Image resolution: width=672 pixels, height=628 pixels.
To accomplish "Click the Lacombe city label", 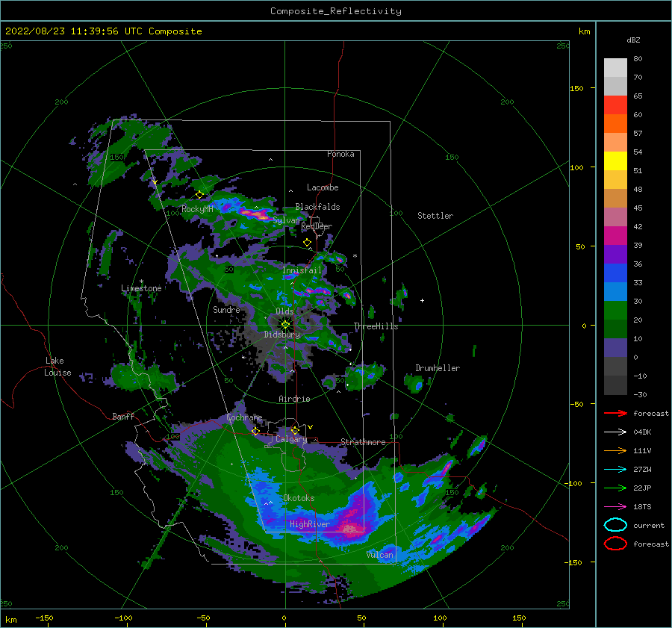I will [x=323, y=187].
